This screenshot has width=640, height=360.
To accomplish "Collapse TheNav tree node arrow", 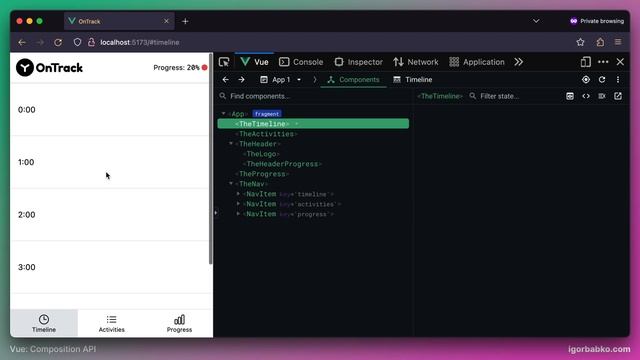I will [x=231, y=184].
